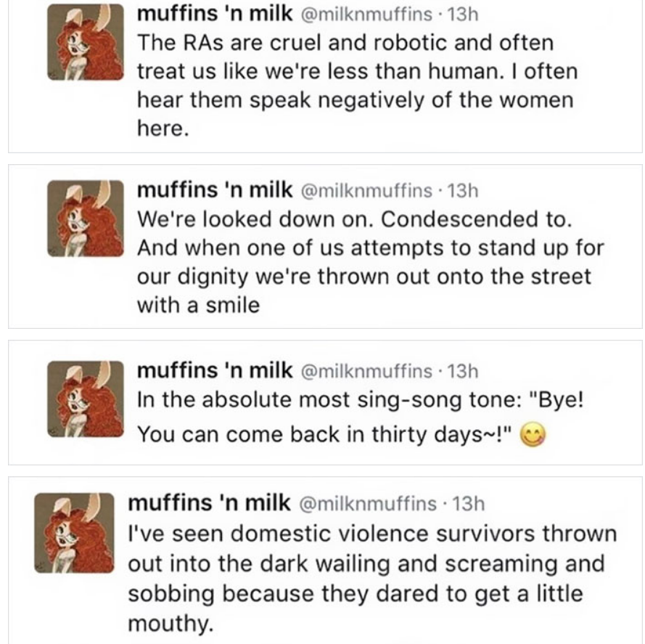
Task: Open "muffins 'n milk" name on the survivors tweet
Action: point(208,502)
